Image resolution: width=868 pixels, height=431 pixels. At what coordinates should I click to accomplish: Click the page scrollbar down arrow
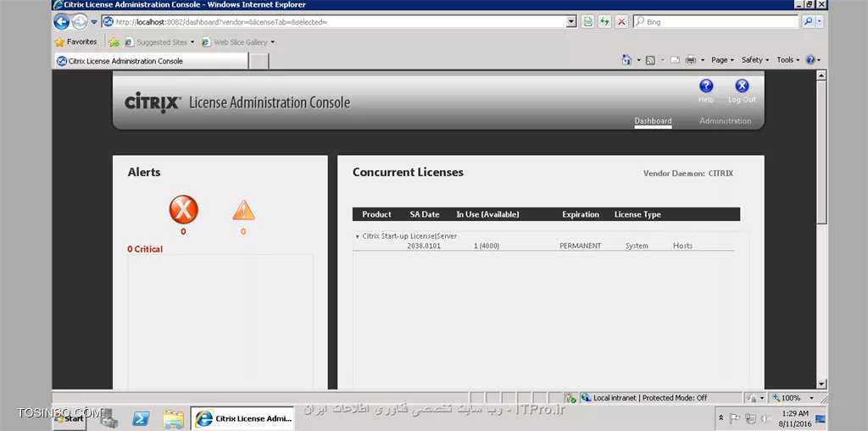821,384
